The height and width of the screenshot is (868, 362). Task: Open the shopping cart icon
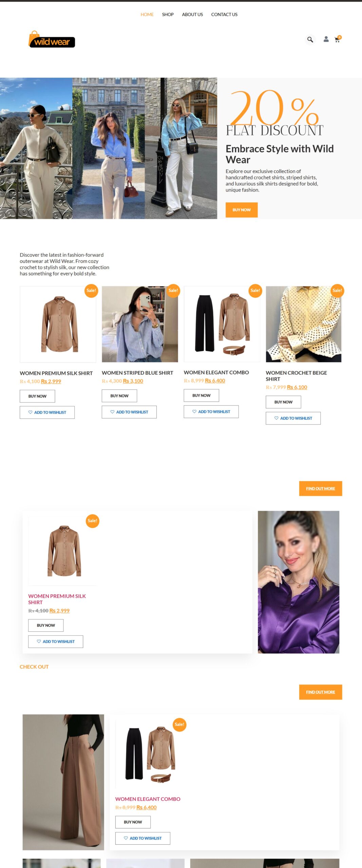click(x=337, y=39)
